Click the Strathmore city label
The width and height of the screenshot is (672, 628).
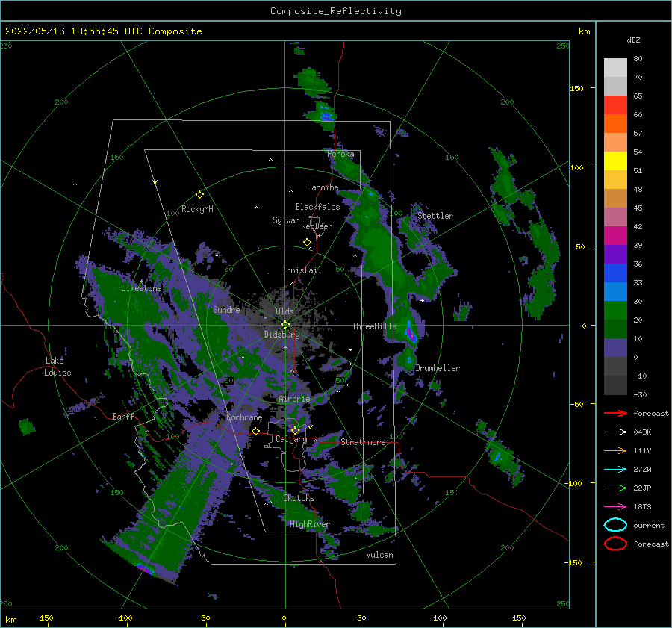(363, 442)
